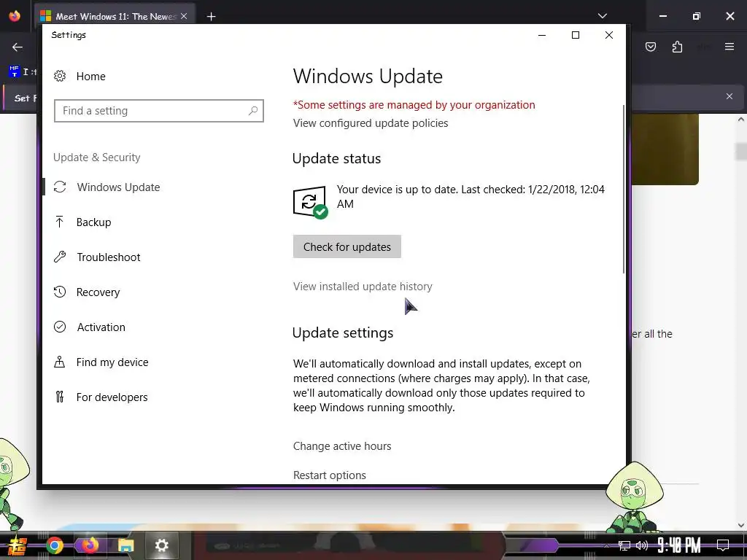Click in the Find a setting box
This screenshot has height=560, width=747.
158,111
